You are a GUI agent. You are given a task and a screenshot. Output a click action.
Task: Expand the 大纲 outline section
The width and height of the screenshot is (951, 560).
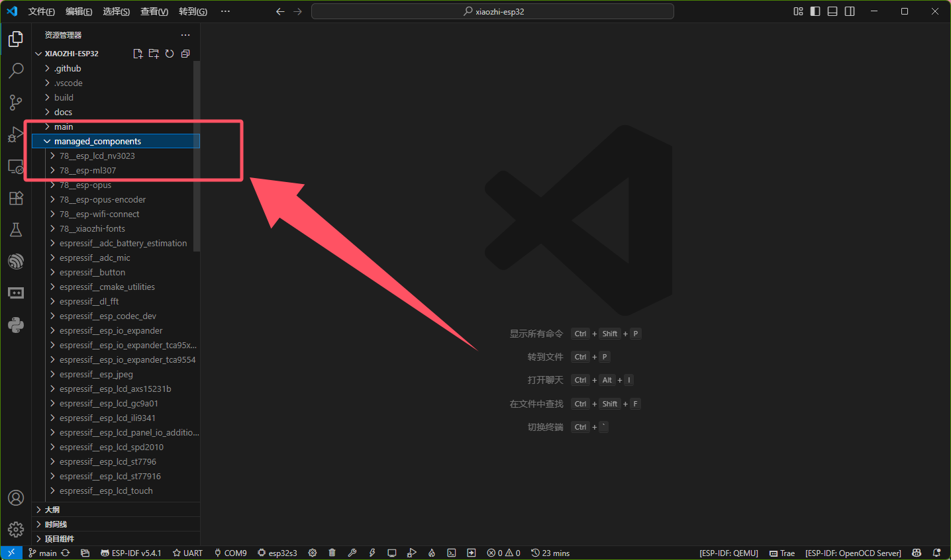coord(52,510)
